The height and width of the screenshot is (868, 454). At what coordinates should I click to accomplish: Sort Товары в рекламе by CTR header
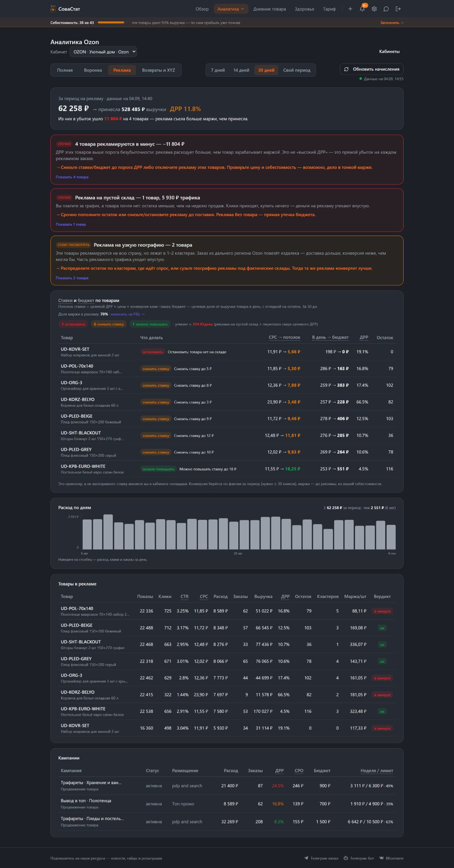click(x=184, y=597)
